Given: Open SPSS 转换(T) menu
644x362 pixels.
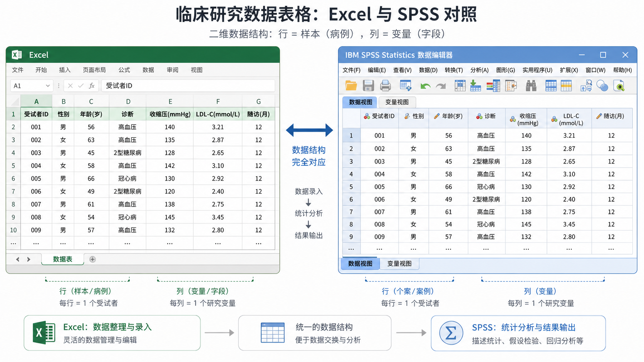Looking at the screenshot, I should 454,70.
